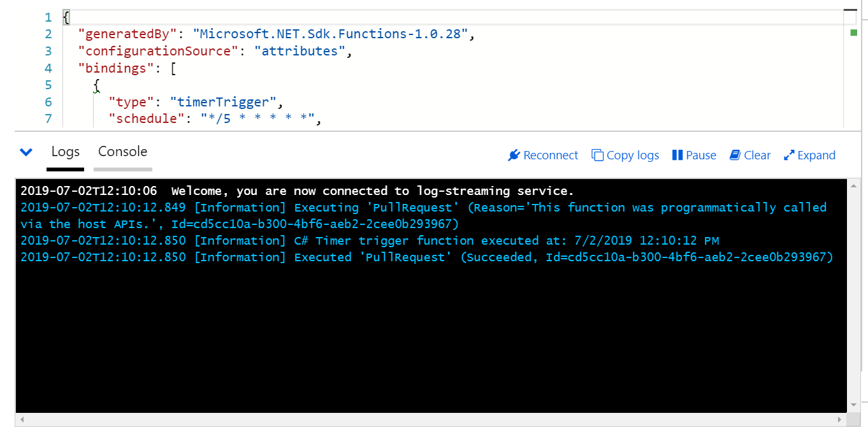
Task: Click the Reconnect link
Action: tap(551, 155)
